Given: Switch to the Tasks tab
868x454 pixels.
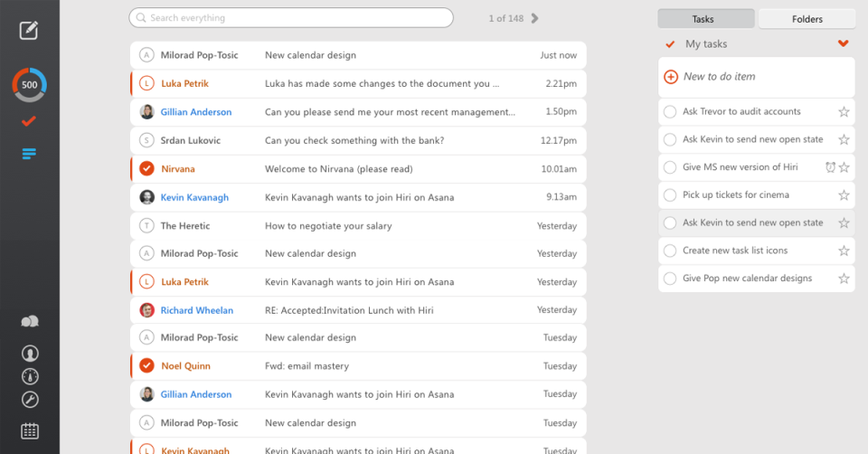Looking at the screenshot, I should 706,19.
